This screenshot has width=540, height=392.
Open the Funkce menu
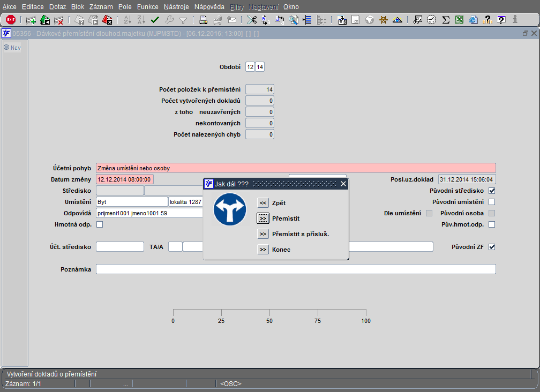(147, 7)
